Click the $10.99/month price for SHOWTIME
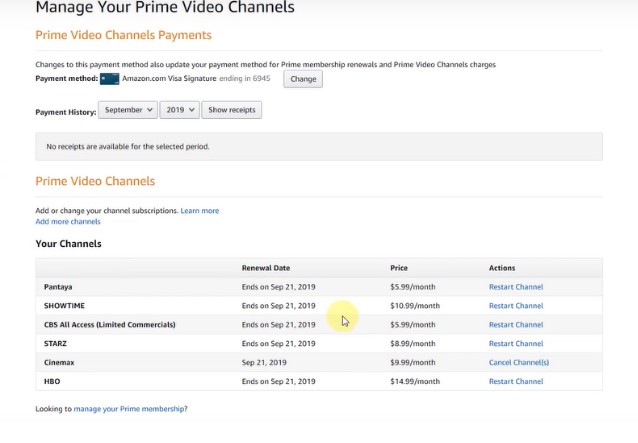The width and height of the screenshot is (638, 443). point(415,306)
